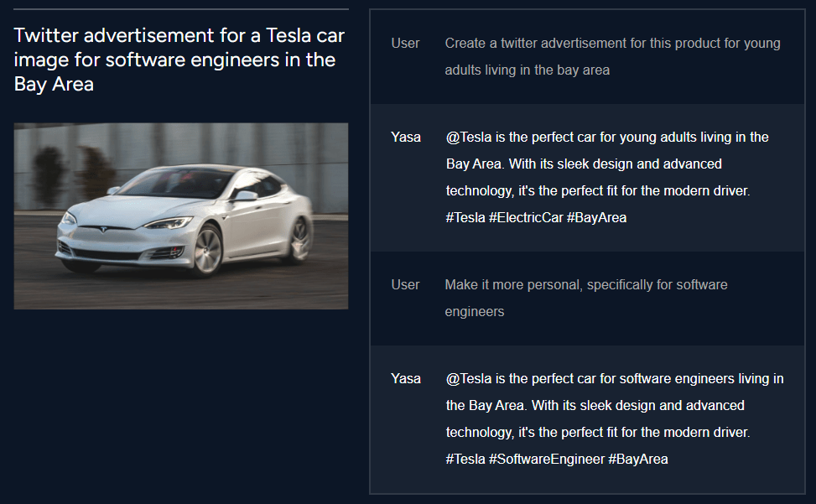
Task: Click the #BayArea hashtag in last reply
Action: [638, 460]
